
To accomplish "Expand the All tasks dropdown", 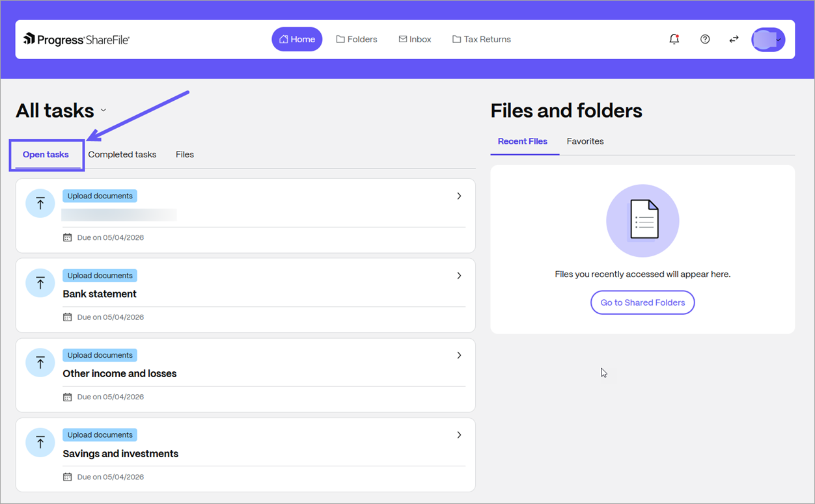I will click(103, 111).
